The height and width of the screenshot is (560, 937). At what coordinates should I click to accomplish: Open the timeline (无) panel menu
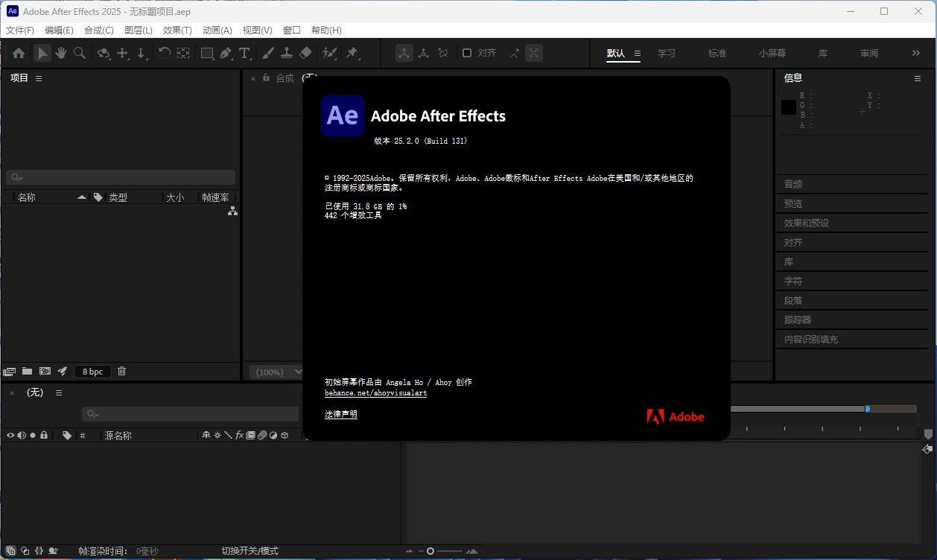pos(59,392)
